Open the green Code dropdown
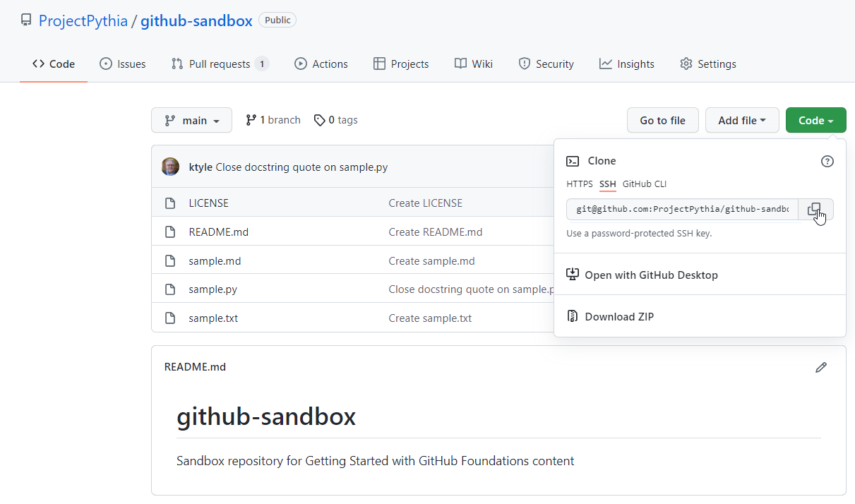This screenshot has width=855, height=504. (x=815, y=120)
